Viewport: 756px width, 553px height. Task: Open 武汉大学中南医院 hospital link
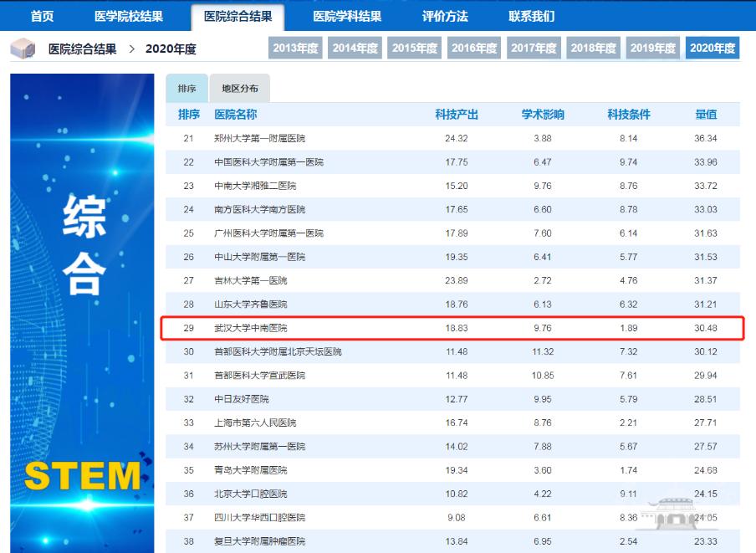point(251,329)
